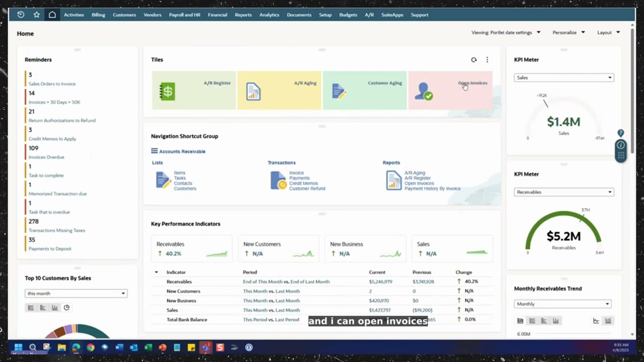
Task: Open the KPI Meter Sales dropdown
Action: pos(563,77)
